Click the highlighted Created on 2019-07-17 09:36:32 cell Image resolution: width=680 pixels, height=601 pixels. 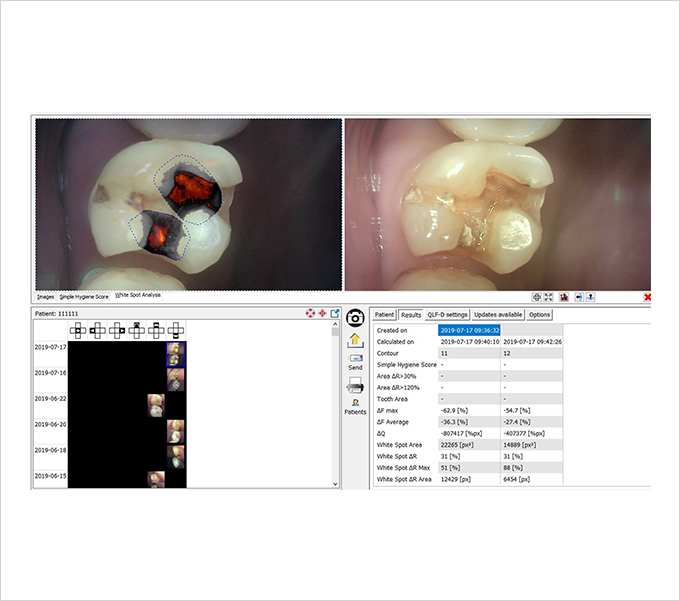click(469, 330)
